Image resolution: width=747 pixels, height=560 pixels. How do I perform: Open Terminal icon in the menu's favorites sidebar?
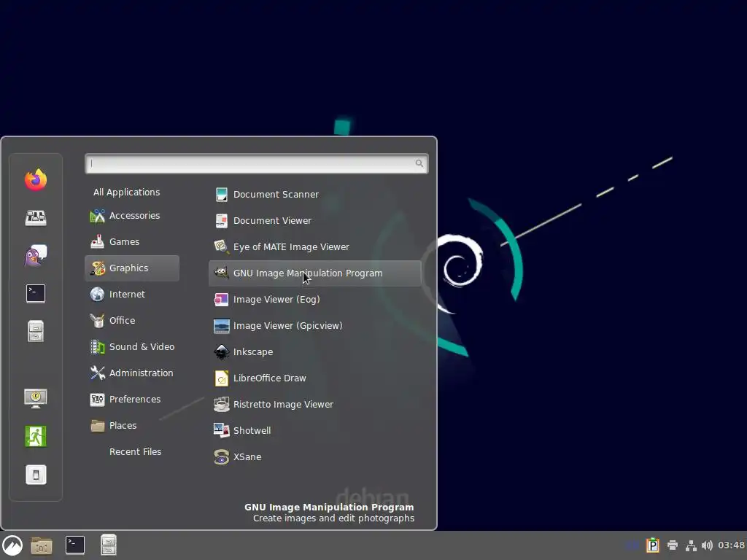click(x=36, y=293)
